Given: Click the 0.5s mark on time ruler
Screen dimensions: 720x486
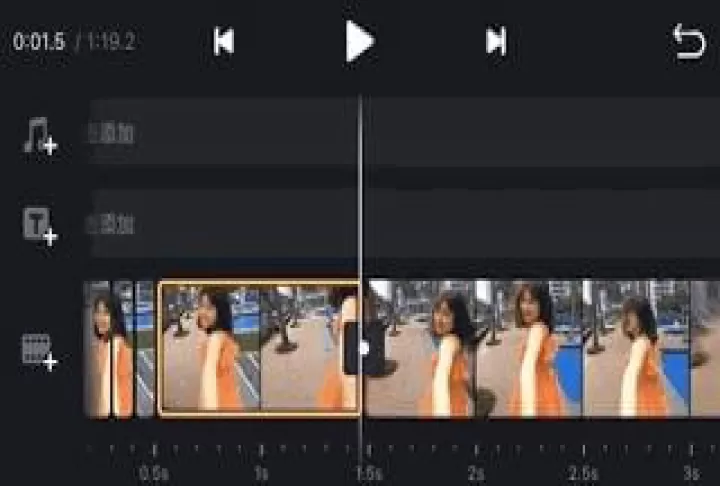Looking at the screenshot, I should 154,471.
